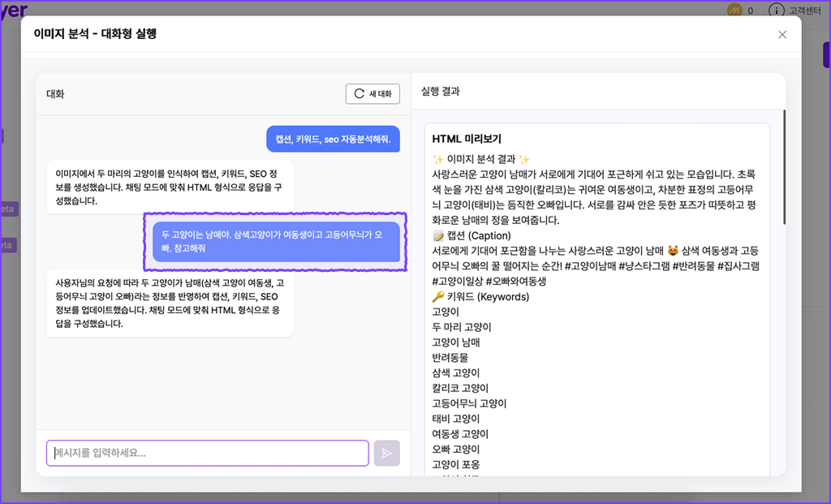Click the assistant reply starting 사용자님의 요청에 따라
831x504 pixels.
pyautogui.click(x=170, y=304)
